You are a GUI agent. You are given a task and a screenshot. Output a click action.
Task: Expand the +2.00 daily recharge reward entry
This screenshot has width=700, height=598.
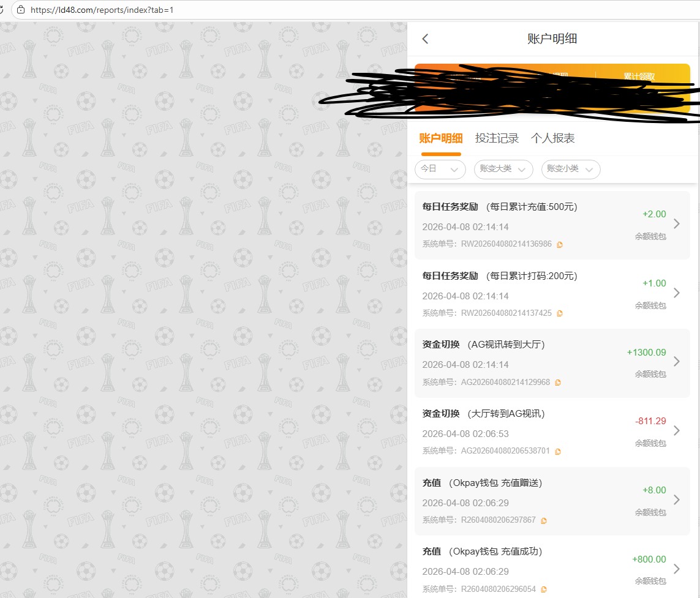pos(676,223)
